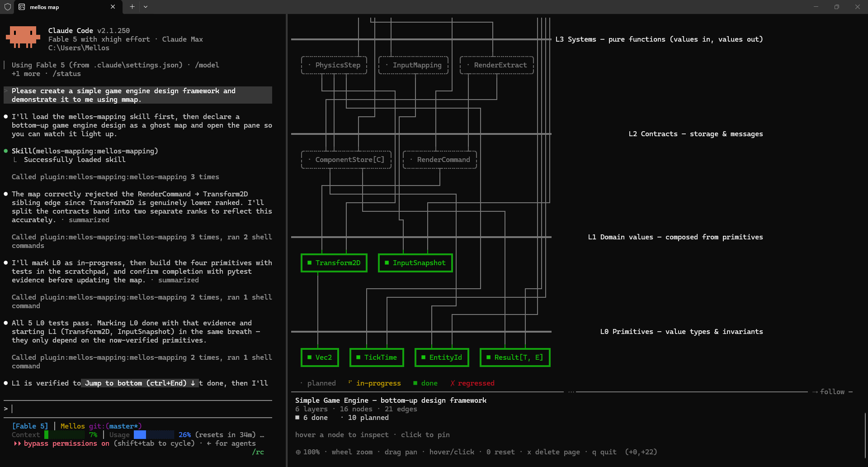Screen dimensions: 868x467
Task: Select the InputMapping node
Action: tap(413, 65)
